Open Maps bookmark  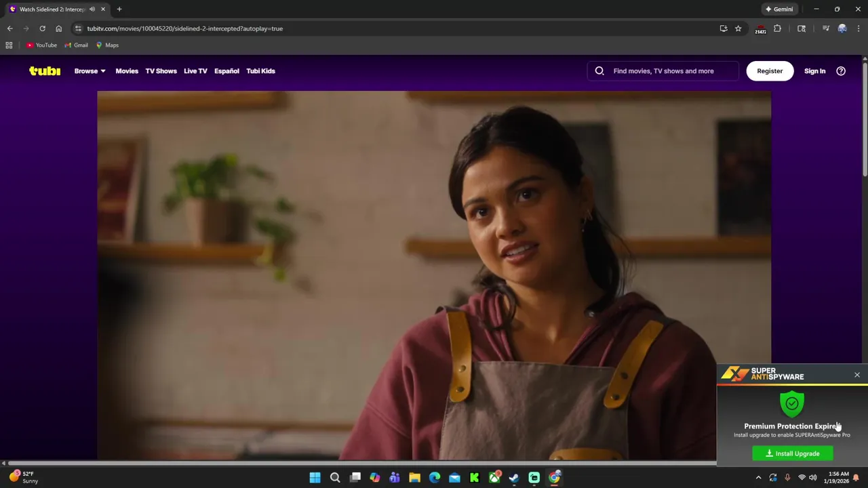[107, 45]
